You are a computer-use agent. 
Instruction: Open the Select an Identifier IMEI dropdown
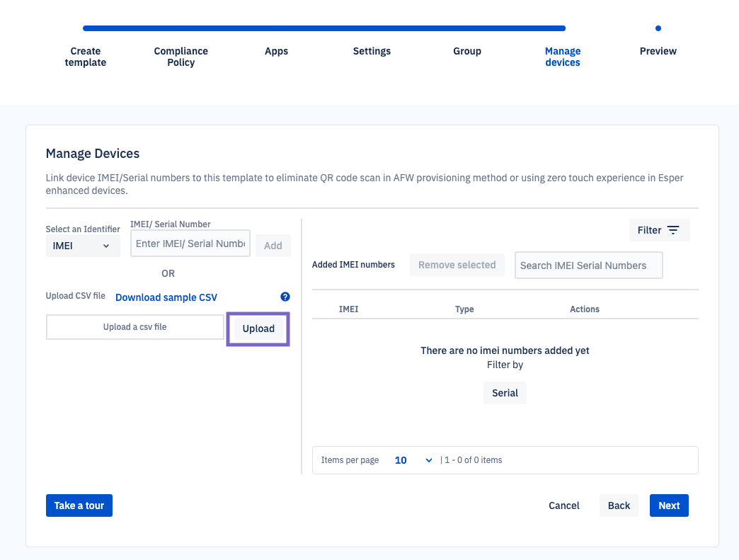point(83,246)
